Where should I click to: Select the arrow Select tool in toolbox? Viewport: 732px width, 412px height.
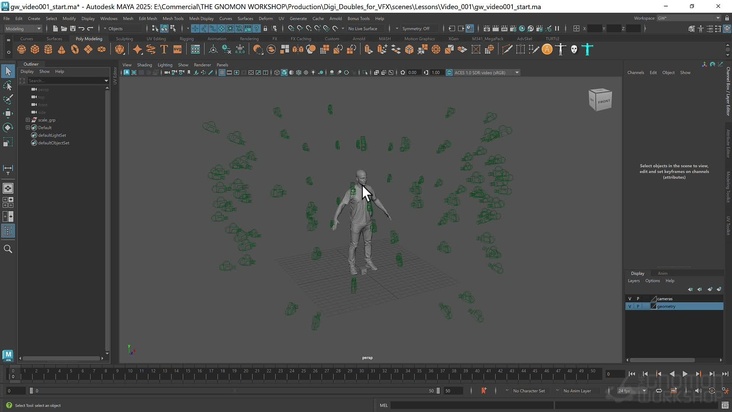click(8, 71)
